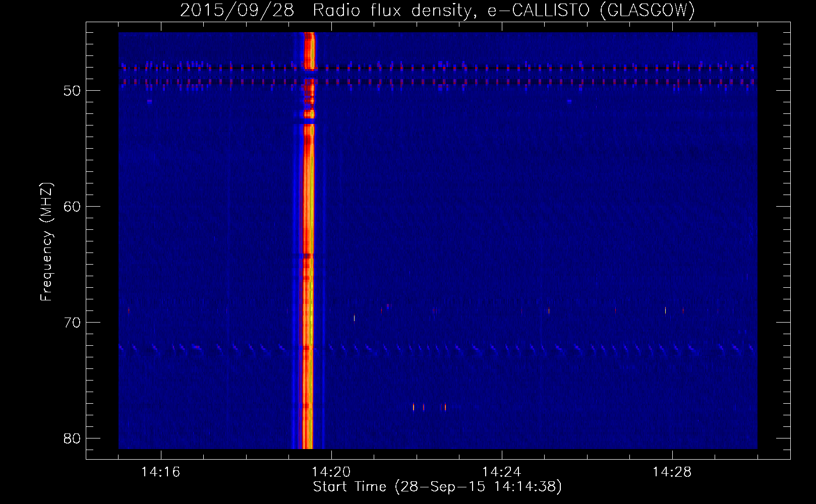The height and width of the screenshot is (504, 816).
Task: Click the 70 frequency tick label
Action: [x=72, y=323]
